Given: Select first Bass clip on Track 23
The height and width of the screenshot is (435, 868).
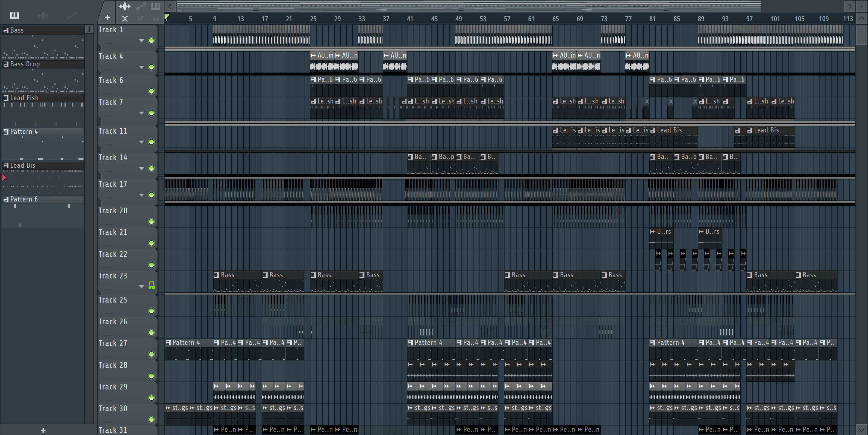Looking at the screenshot, I should (237, 281).
